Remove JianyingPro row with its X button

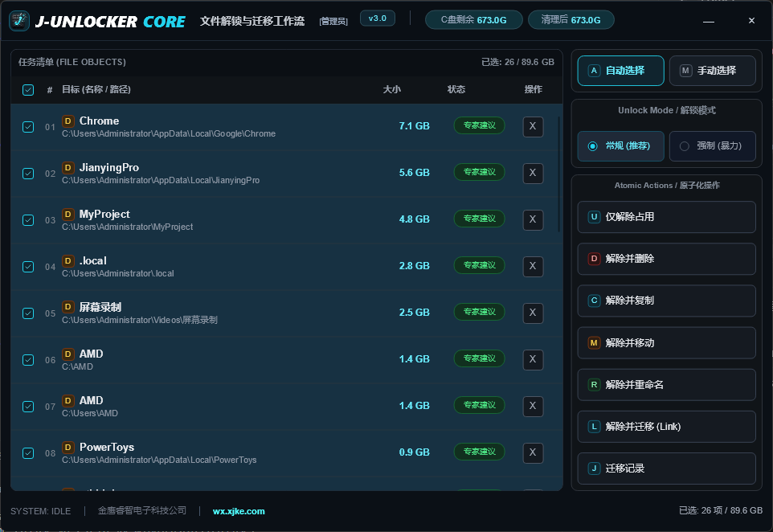point(533,173)
